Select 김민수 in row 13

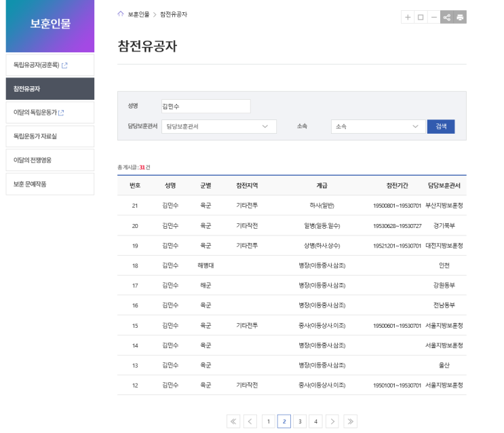[x=170, y=365]
